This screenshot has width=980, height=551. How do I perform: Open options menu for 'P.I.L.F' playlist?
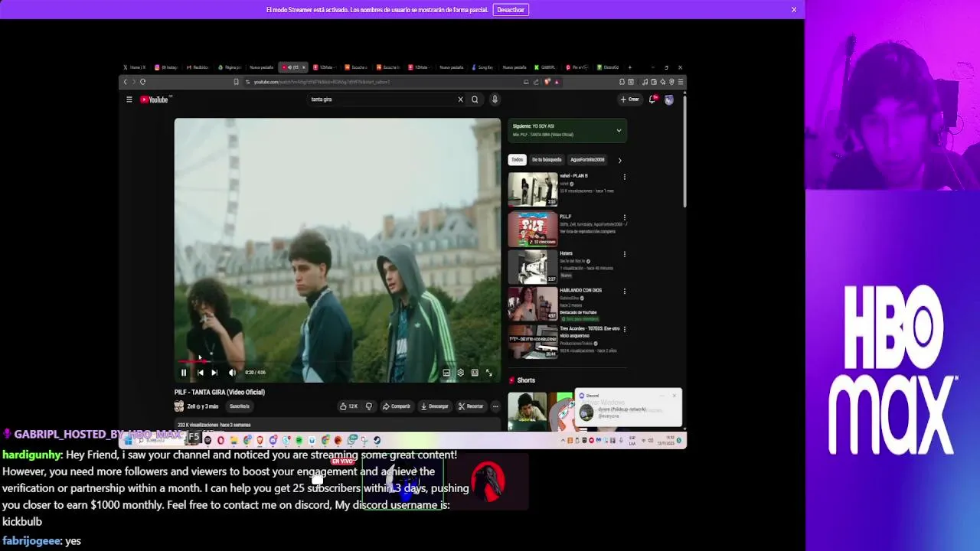624,217
